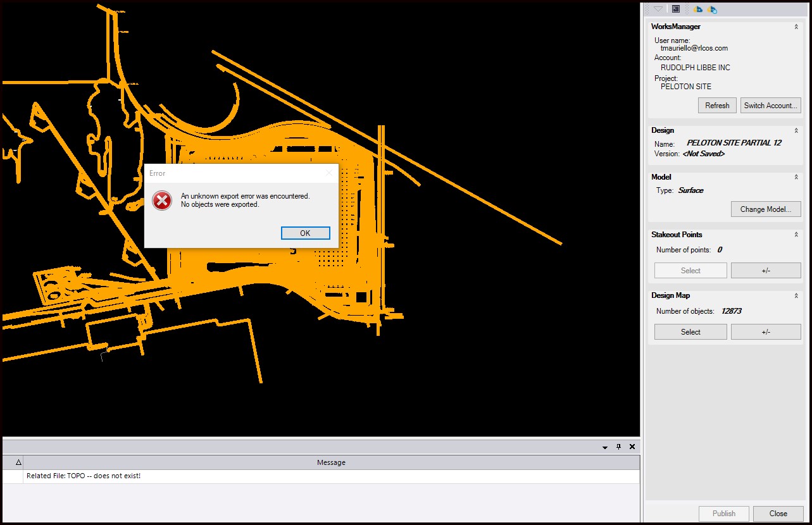The height and width of the screenshot is (525, 812).
Task: Click the red error icon in the Error dialog
Action: tap(162, 200)
